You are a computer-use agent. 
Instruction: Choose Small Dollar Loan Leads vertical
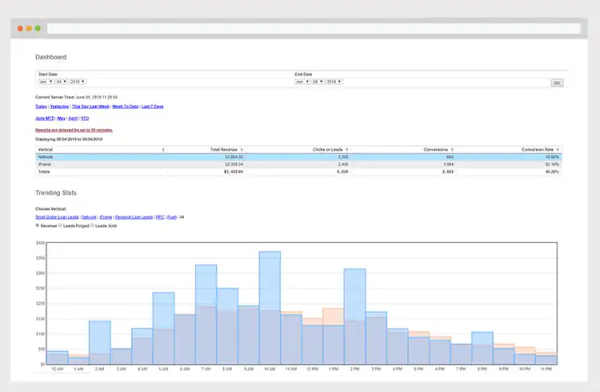57,217
